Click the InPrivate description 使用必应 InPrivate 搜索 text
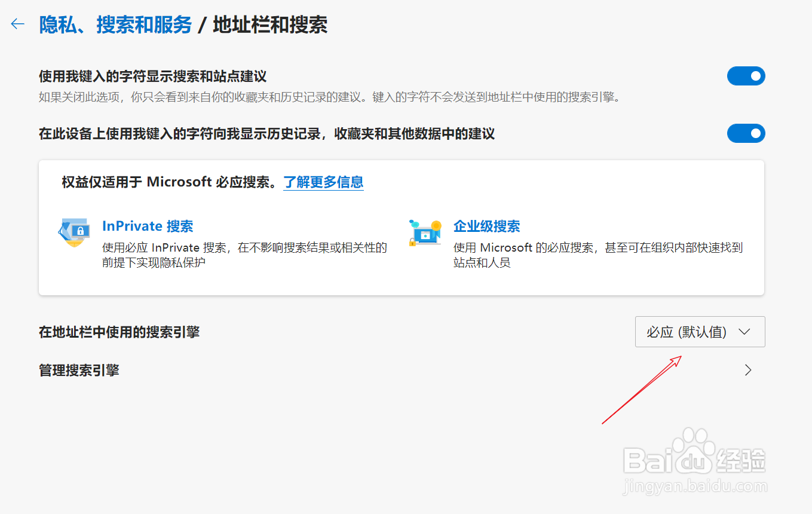 (x=245, y=255)
